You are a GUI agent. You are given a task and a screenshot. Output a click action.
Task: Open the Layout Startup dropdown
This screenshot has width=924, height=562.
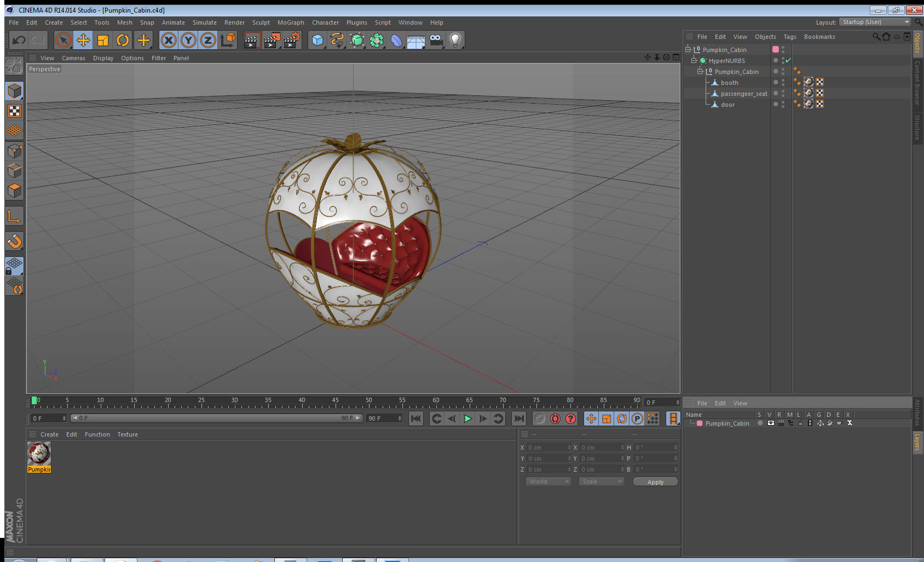pyautogui.click(x=875, y=22)
